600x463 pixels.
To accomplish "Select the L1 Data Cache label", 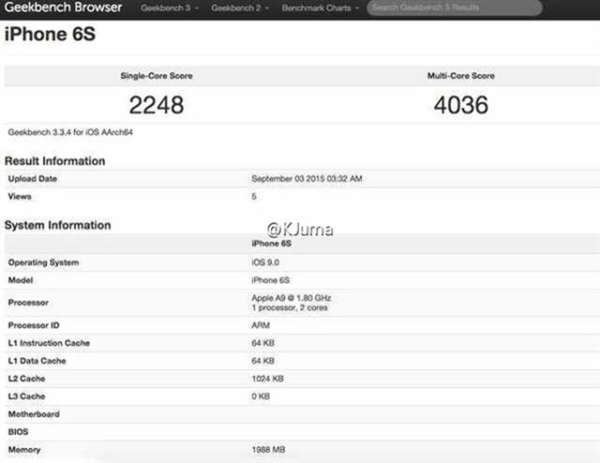I will pos(37,361).
